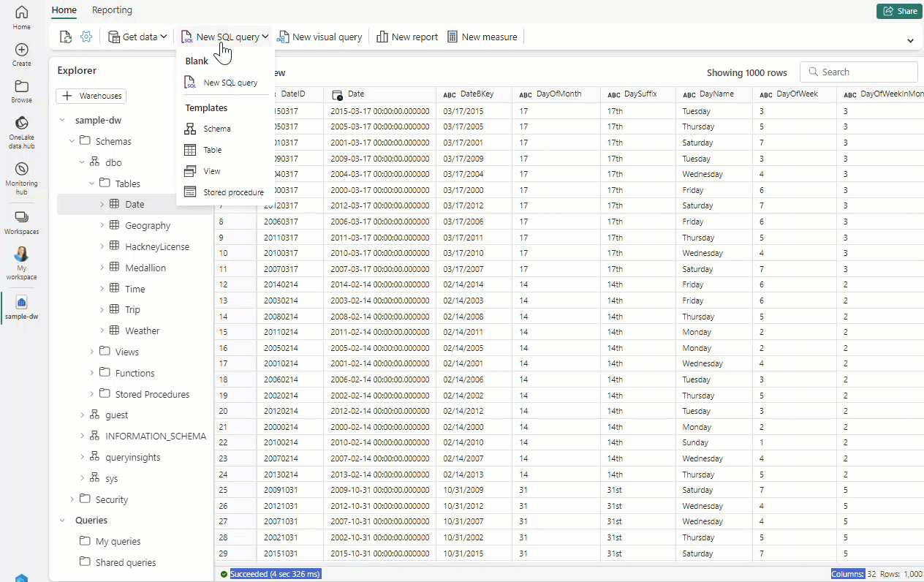Click the Create icon in the sidebar
This screenshot has height=582, width=924.
tap(21, 55)
